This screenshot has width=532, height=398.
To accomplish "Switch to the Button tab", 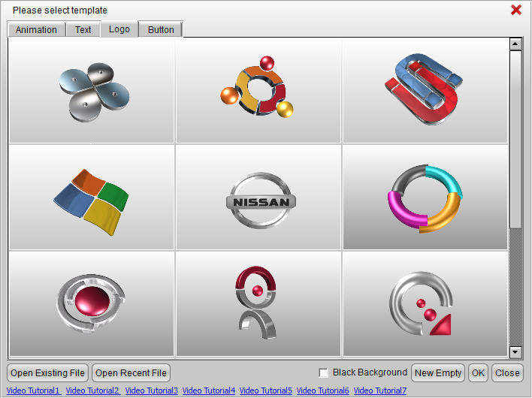I will [161, 29].
